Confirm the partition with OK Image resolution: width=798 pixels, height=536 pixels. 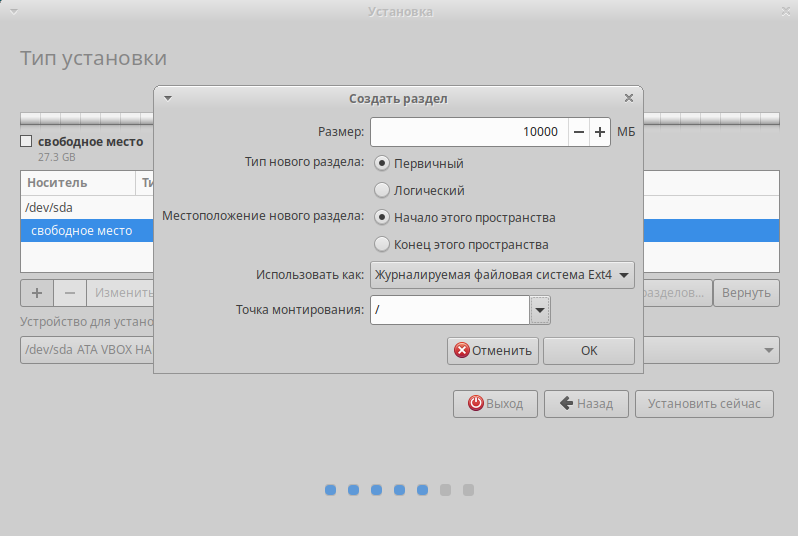point(589,351)
